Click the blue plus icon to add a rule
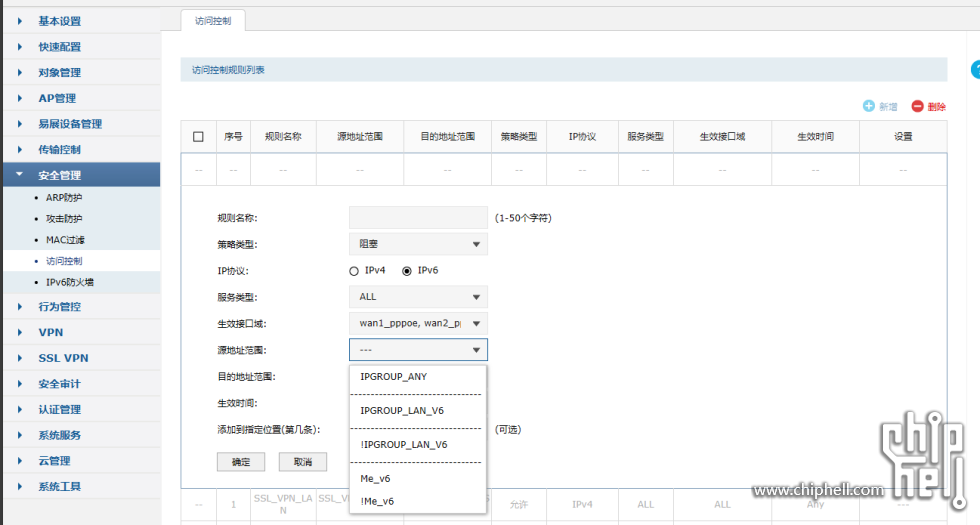The height and width of the screenshot is (525, 980). pos(869,106)
